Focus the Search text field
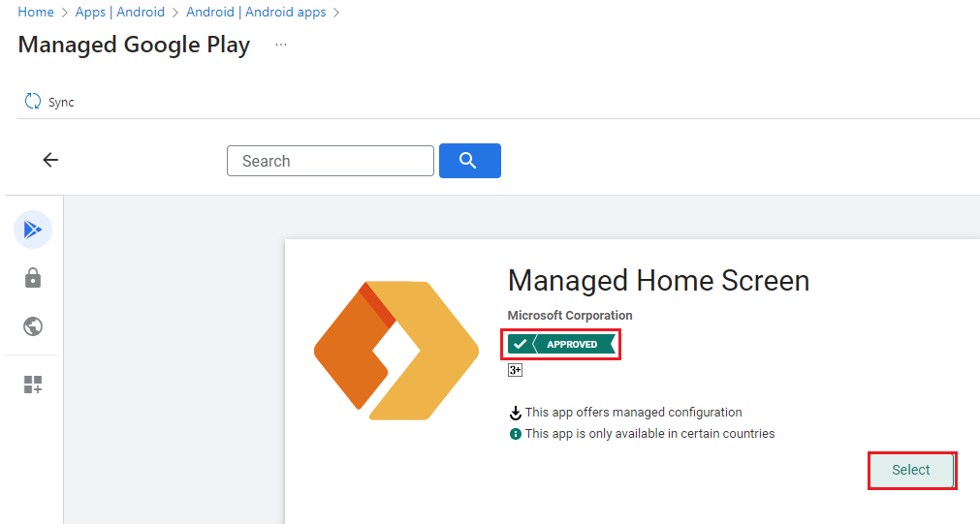 [330, 161]
